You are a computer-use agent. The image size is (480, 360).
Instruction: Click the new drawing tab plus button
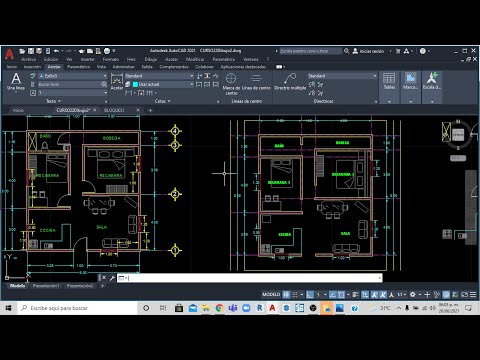(150, 110)
